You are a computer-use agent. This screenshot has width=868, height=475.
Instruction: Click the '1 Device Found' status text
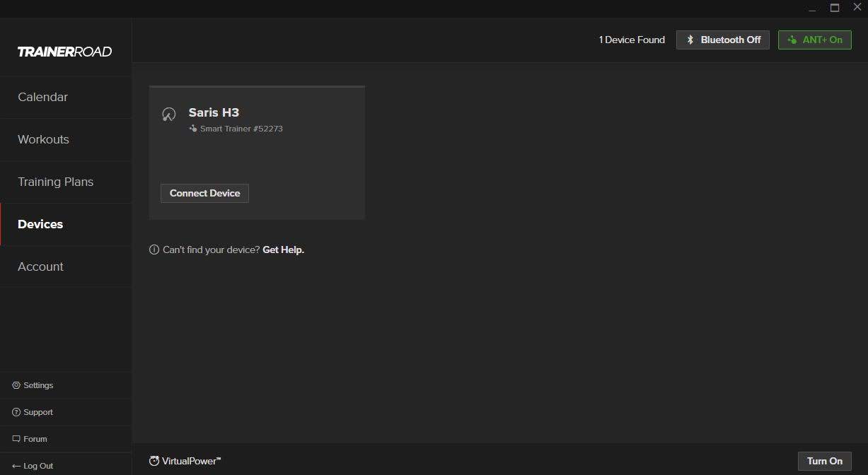(x=632, y=40)
